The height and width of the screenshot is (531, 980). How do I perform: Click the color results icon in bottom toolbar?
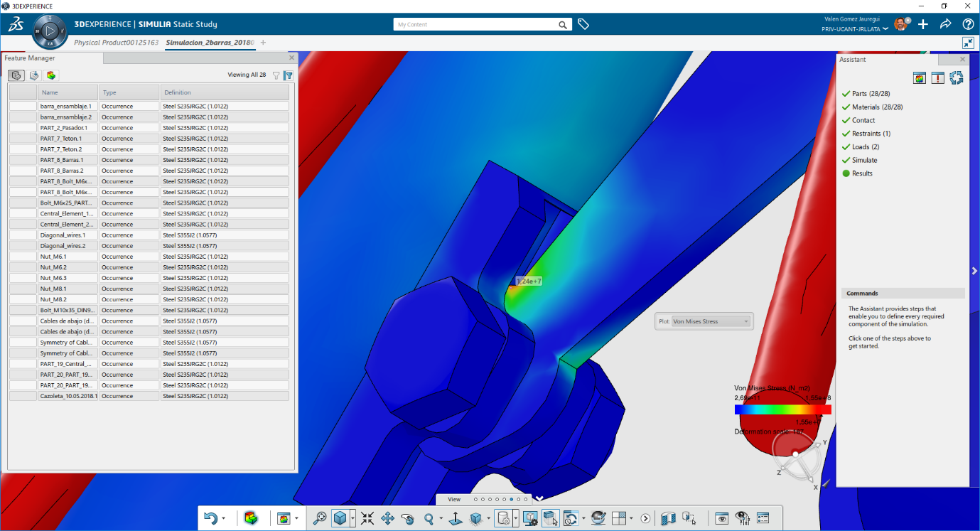click(251, 519)
